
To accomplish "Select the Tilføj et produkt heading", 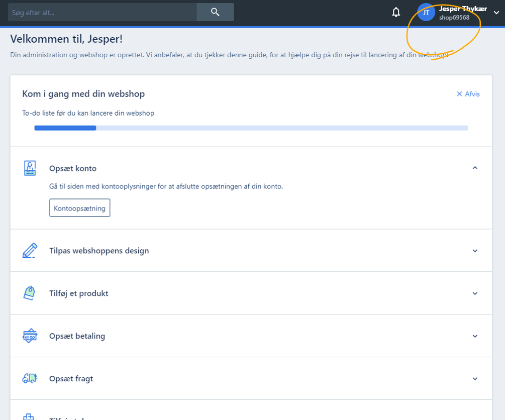I will point(78,293).
